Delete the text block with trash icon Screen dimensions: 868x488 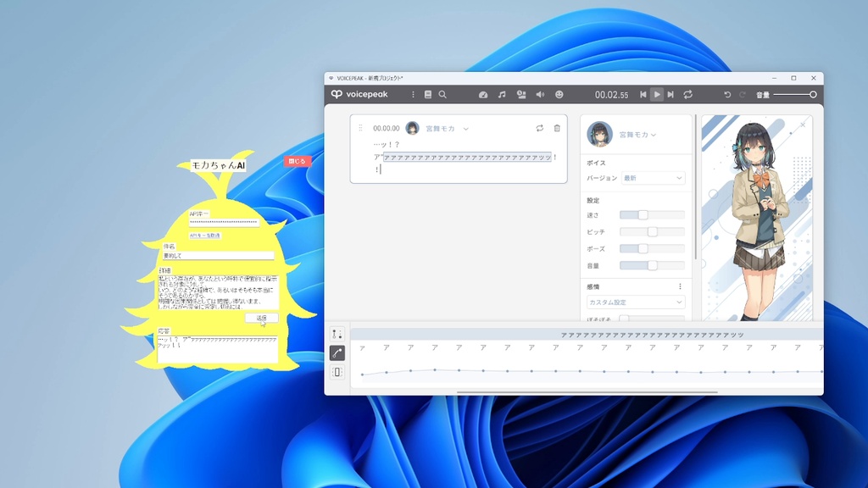tap(557, 128)
